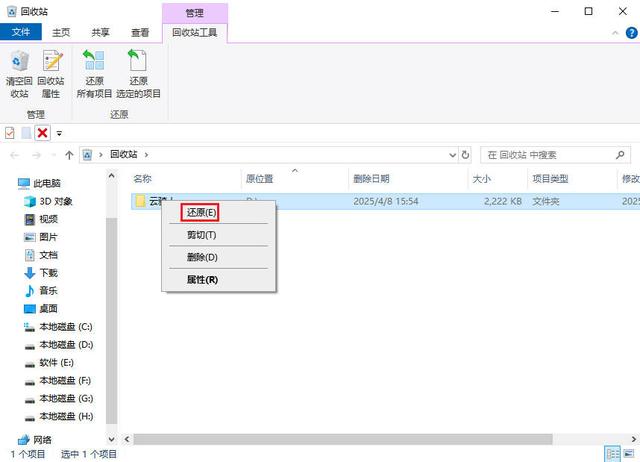The image size is (640, 462).
Task: Open the 视频 folder in sidebar
Action: coord(41,219)
